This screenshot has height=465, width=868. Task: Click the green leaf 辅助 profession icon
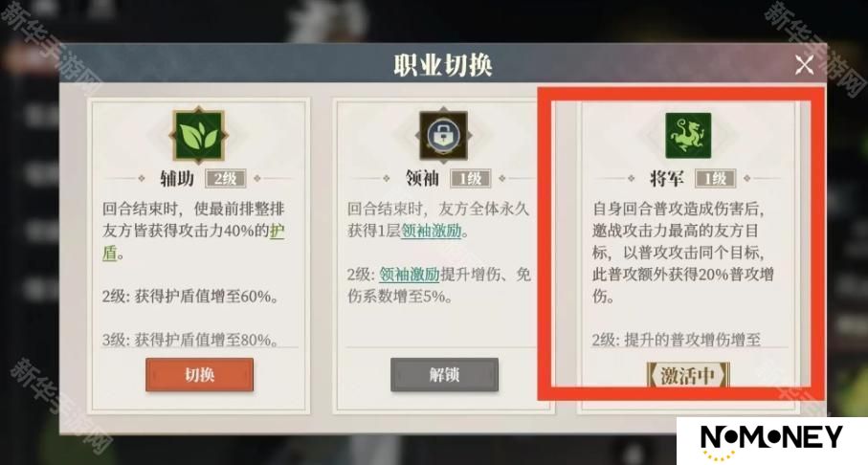pos(199,136)
